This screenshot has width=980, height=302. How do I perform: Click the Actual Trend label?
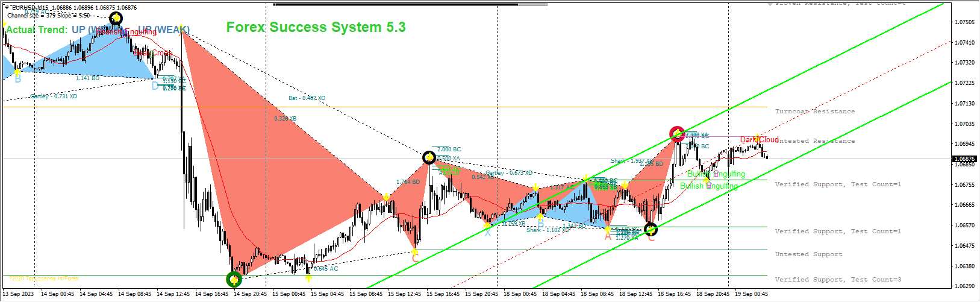pos(37,30)
